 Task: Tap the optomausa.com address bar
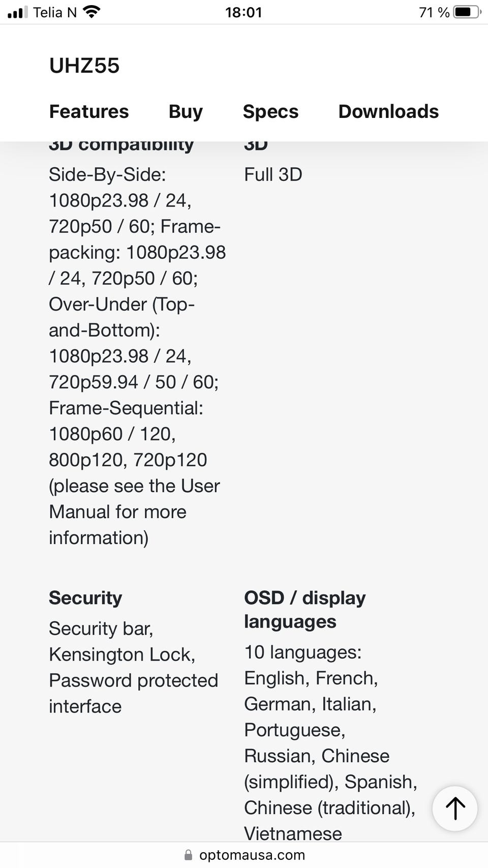point(244,855)
